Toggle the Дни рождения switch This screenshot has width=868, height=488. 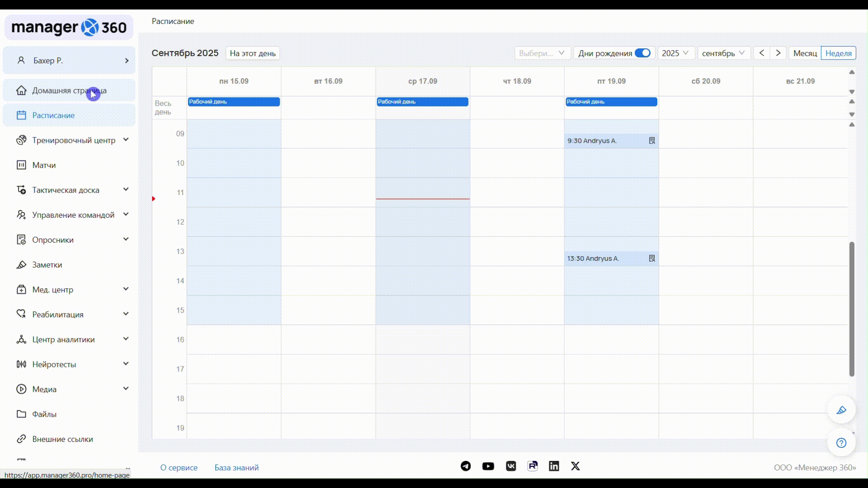(642, 53)
